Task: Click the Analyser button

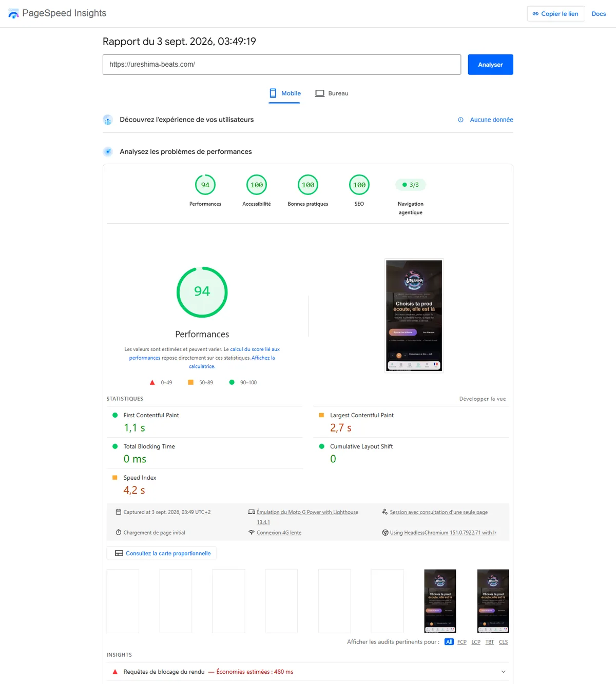Action: (x=490, y=65)
